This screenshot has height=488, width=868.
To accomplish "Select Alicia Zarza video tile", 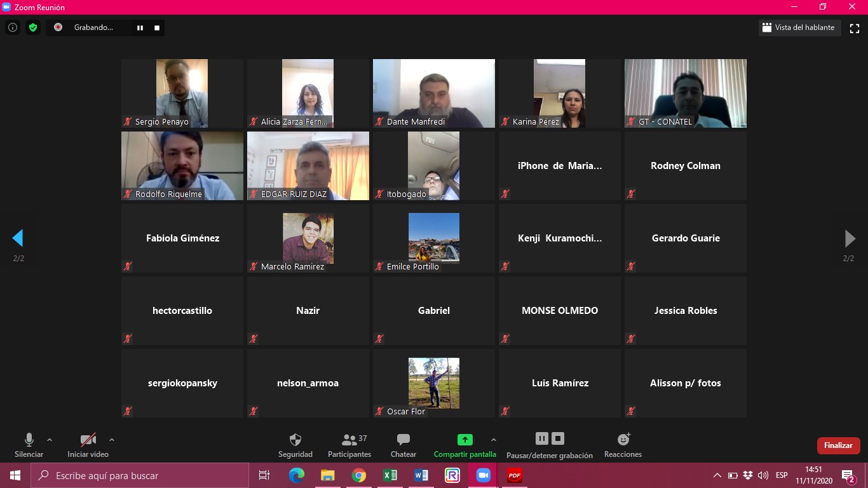I will (308, 93).
